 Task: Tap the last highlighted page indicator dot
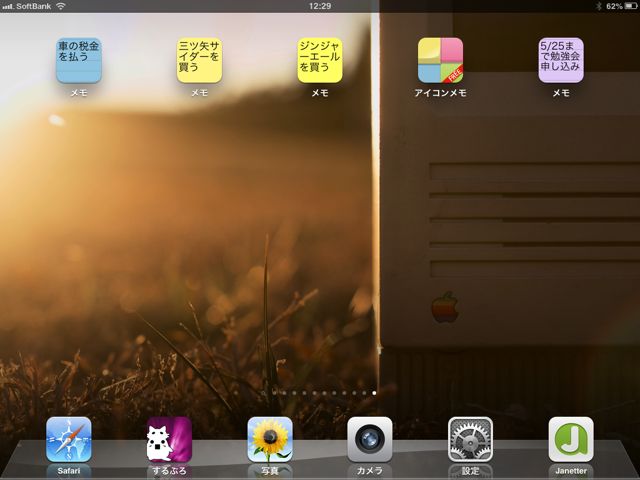click(x=374, y=393)
